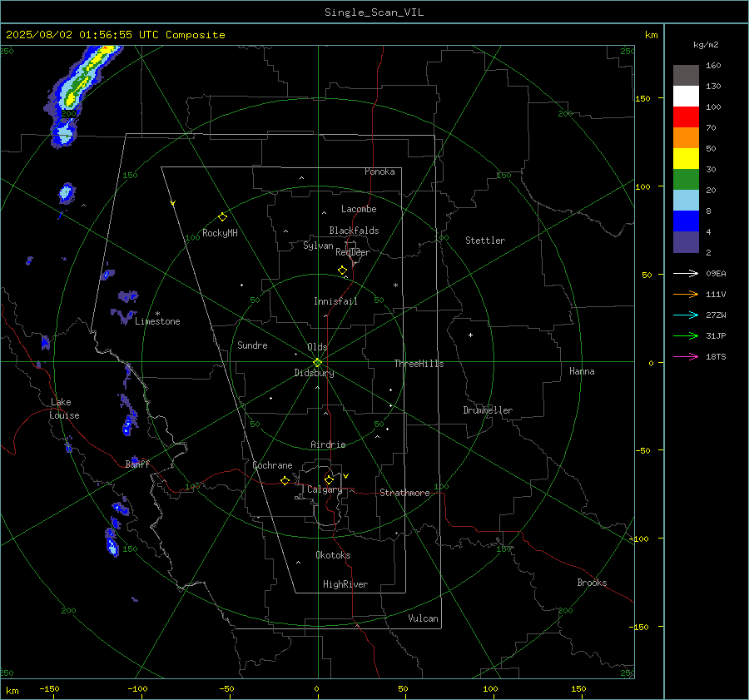
Task: Click the 31JP legend label
Action: (x=716, y=336)
